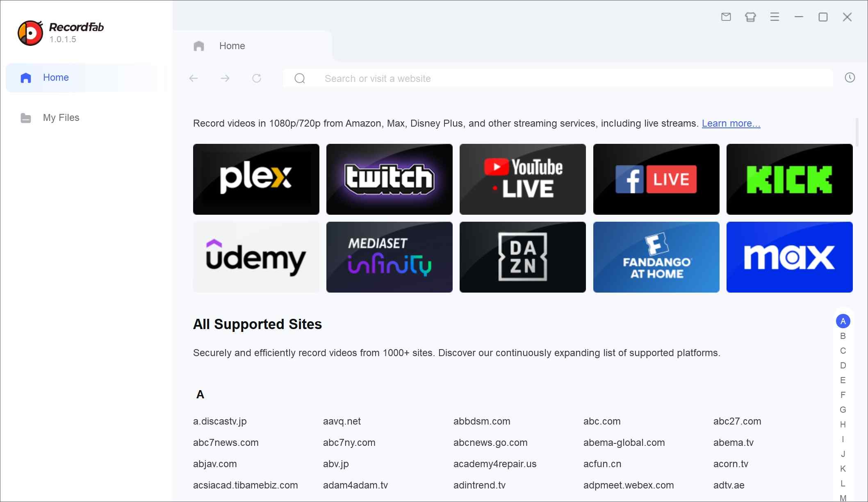868x502 pixels.
Task: Click the abcnews.go.com site link
Action: click(x=490, y=443)
